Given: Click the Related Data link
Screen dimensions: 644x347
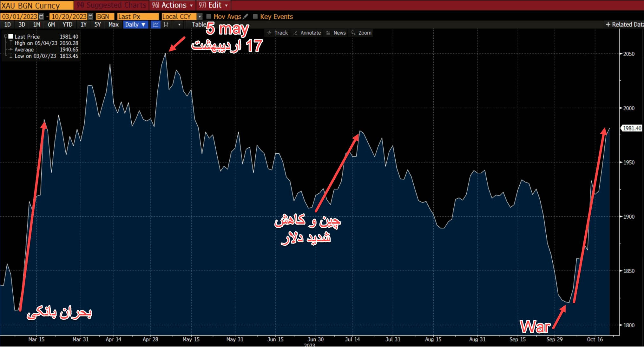Looking at the screenshot, I should click(625, 24).
